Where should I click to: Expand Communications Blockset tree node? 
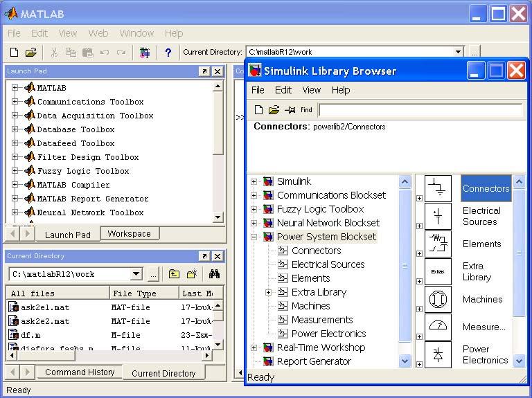pos(254,196)
